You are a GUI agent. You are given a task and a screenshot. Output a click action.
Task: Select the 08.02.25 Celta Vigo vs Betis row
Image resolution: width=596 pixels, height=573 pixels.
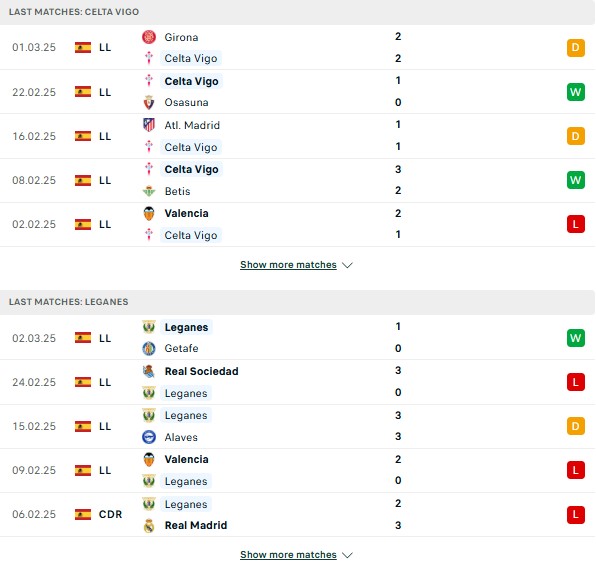[x=297, y=180]
